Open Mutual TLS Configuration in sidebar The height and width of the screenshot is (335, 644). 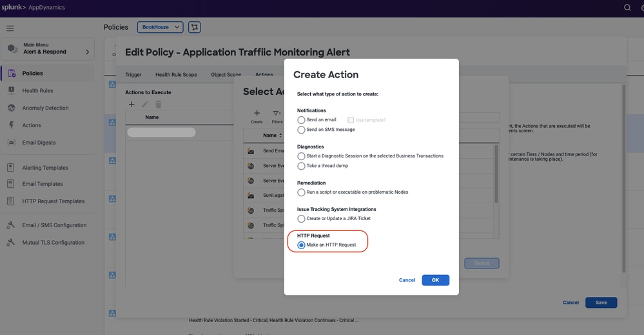click(x=54, y=243)
